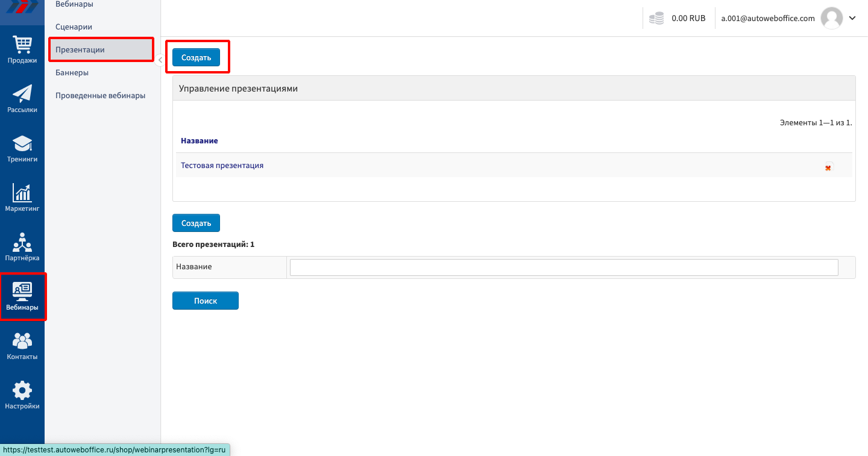
Task: Expand the user account dropdown arrow
Action: (x=852, y=18)
